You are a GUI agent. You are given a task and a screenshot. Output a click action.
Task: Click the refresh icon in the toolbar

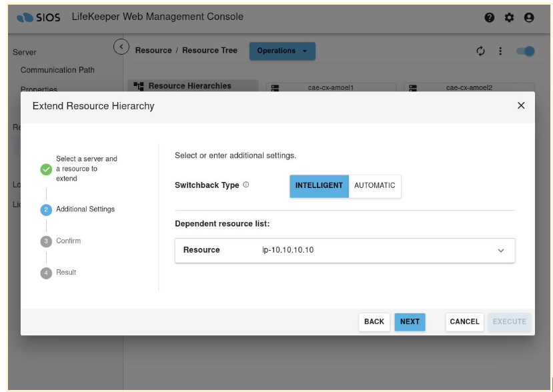coord(479,51)
